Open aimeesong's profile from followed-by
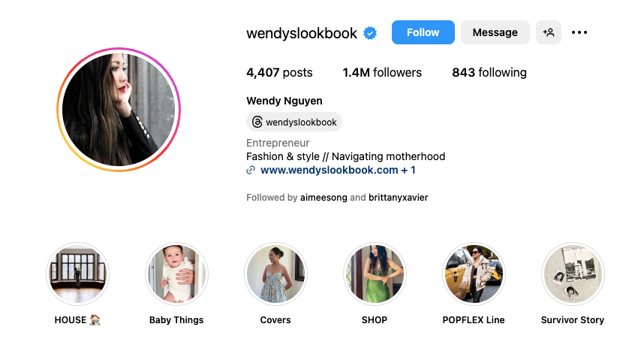The image size is (644, 342). (x=324, y=198)
